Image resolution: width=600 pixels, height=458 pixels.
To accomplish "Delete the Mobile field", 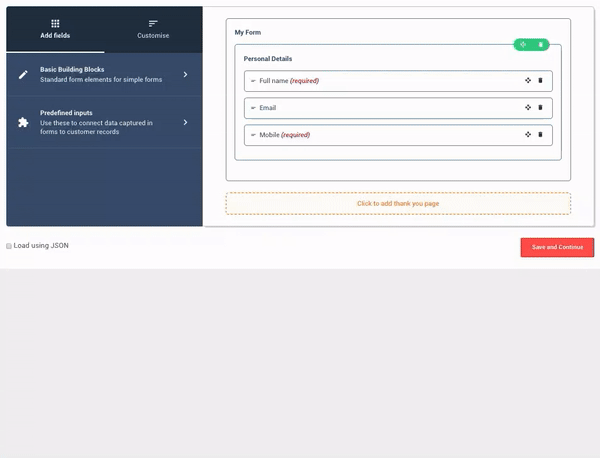I will [x=540, y=134].
